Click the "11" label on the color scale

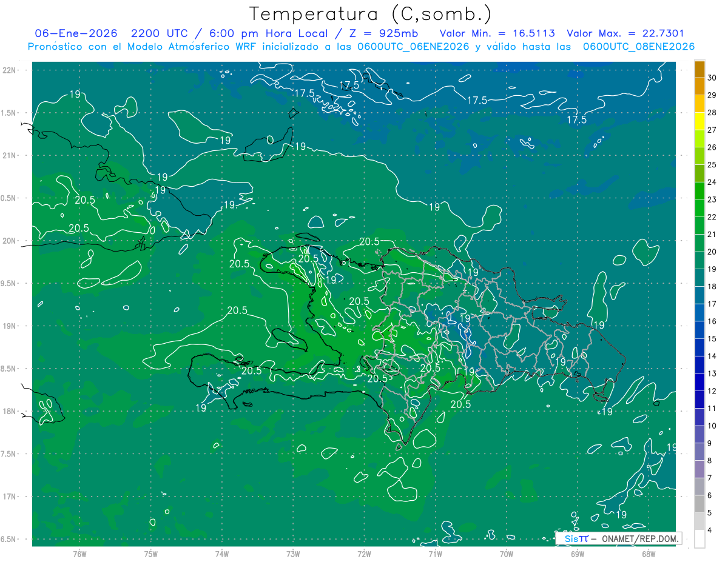pyautogui.click(x=712, y=409)
